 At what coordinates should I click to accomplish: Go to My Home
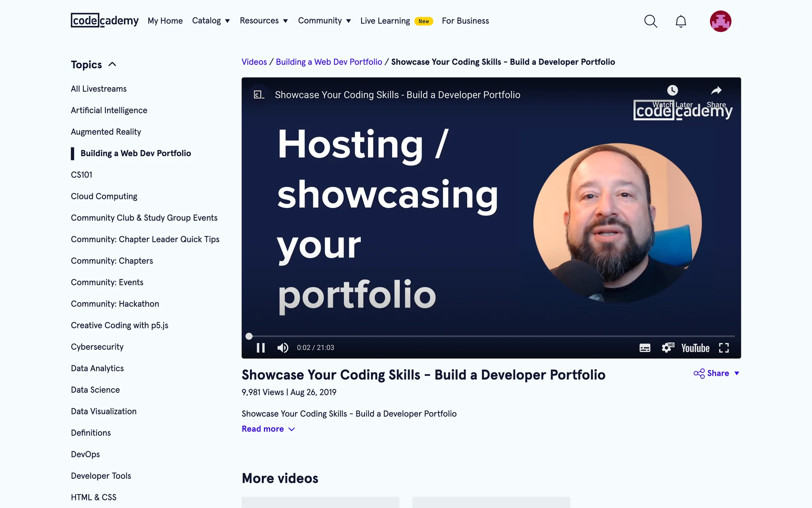pyautogui.click(x=165, y=21)
